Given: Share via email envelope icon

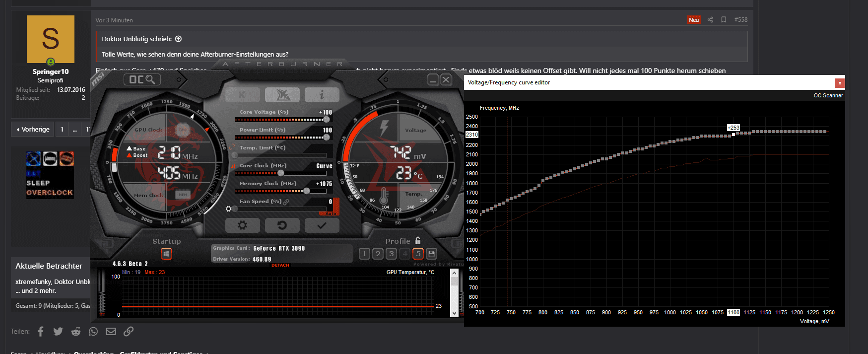Looking at the screenshot, I should coord(111,331).
